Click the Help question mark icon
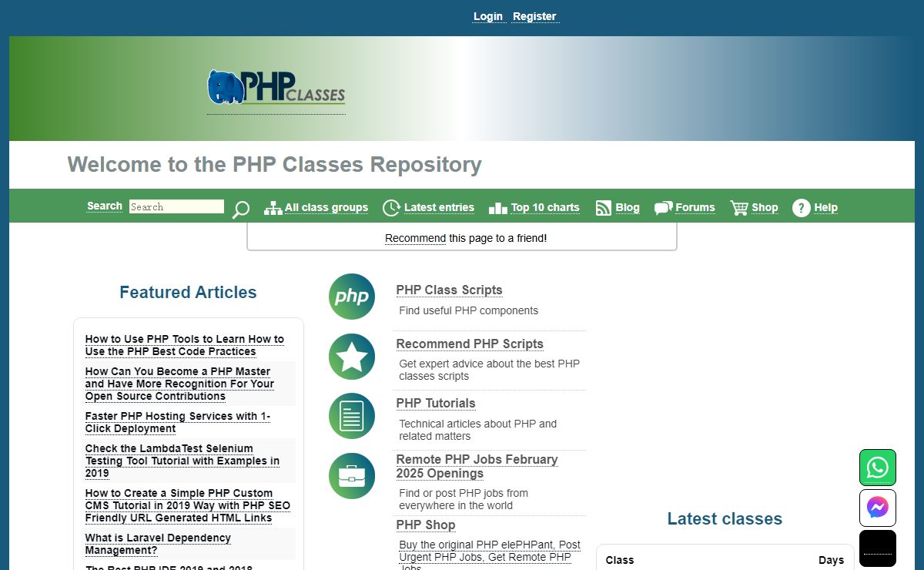924x570 pixels. pyautogui.click(x=802, y=208)
